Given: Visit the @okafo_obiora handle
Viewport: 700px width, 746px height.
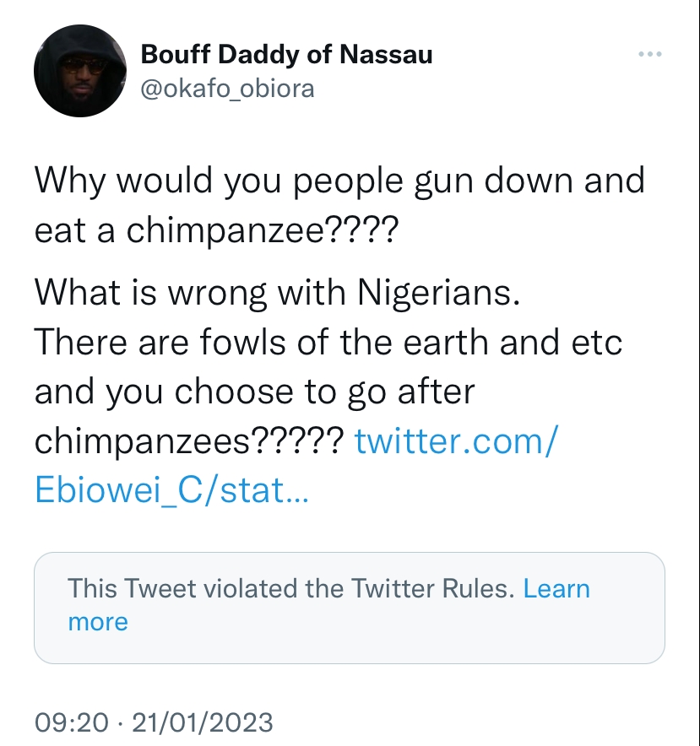Looking at the screenshot, I should point(228,89).
